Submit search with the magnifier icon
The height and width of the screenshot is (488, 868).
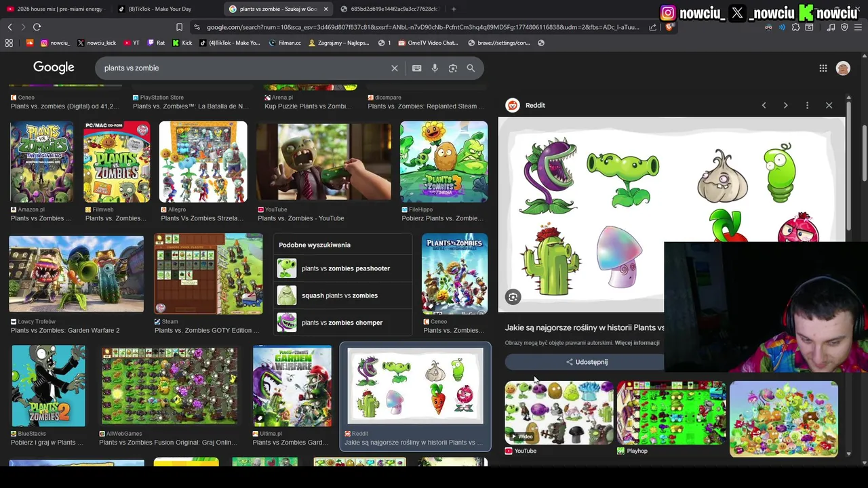pyautogui.click(x=471, y=68)
